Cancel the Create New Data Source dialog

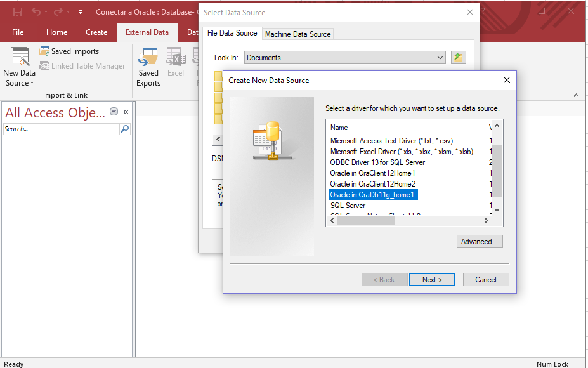[x=486, y=280]
